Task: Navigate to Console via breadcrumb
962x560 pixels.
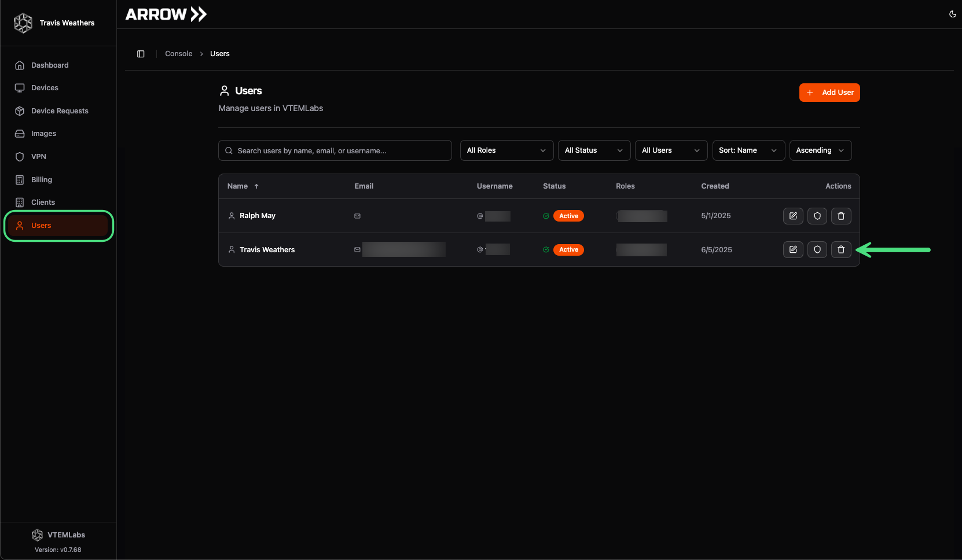Action: coord(178,53)
